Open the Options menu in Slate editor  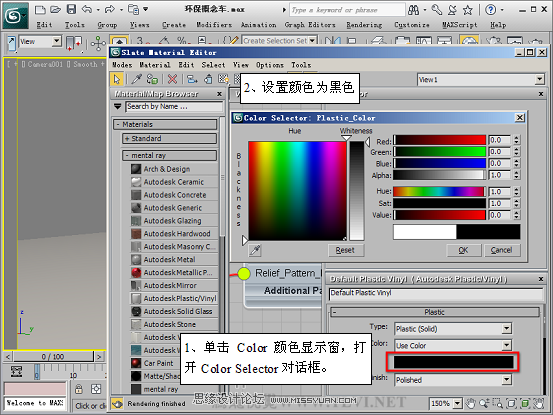[270, 65]
